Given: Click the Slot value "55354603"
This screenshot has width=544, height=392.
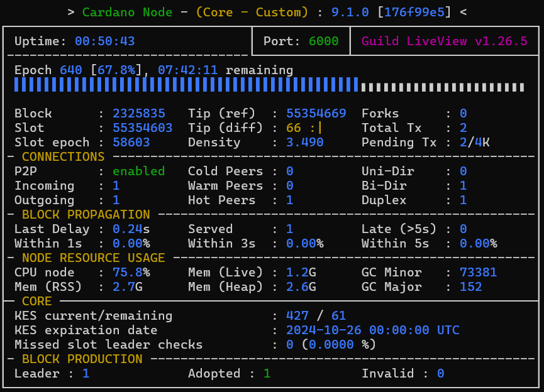Looking at the screenshot, I should pos(143,128).
